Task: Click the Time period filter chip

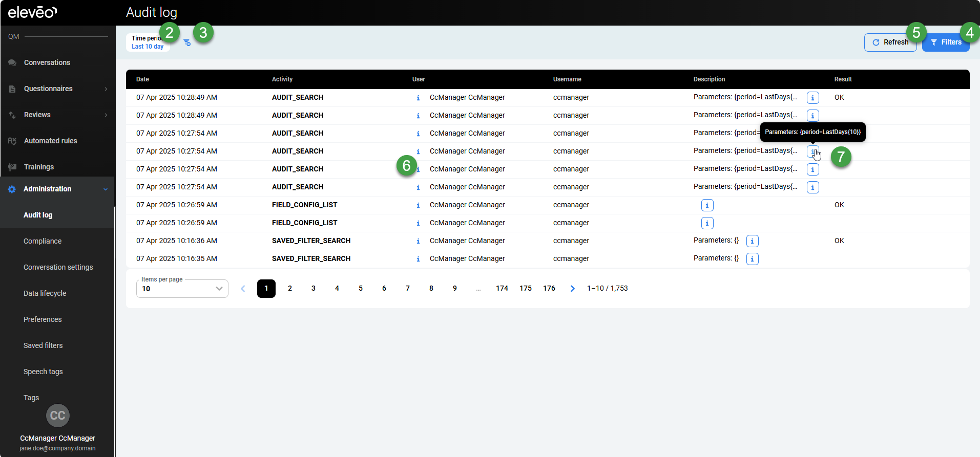Action: [x=148, y=42]
